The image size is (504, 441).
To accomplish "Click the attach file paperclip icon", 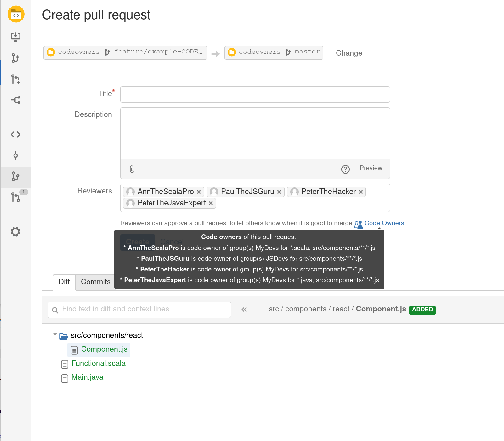I will (x=132, y=169).
